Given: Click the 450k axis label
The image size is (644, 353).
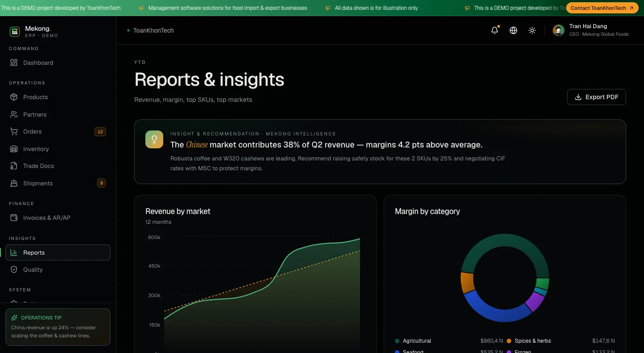Looking at the screenshot, I should point(154,266).
